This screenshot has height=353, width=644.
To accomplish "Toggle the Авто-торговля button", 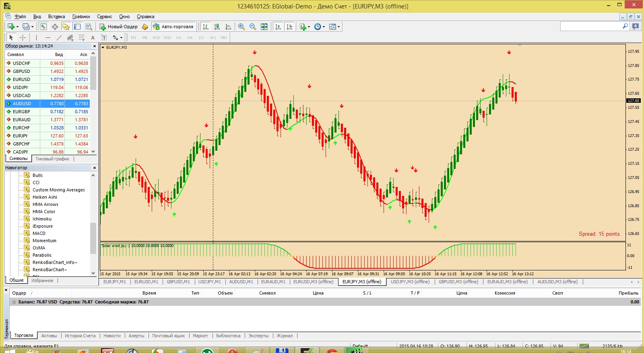I will click(x=173, y=27).
